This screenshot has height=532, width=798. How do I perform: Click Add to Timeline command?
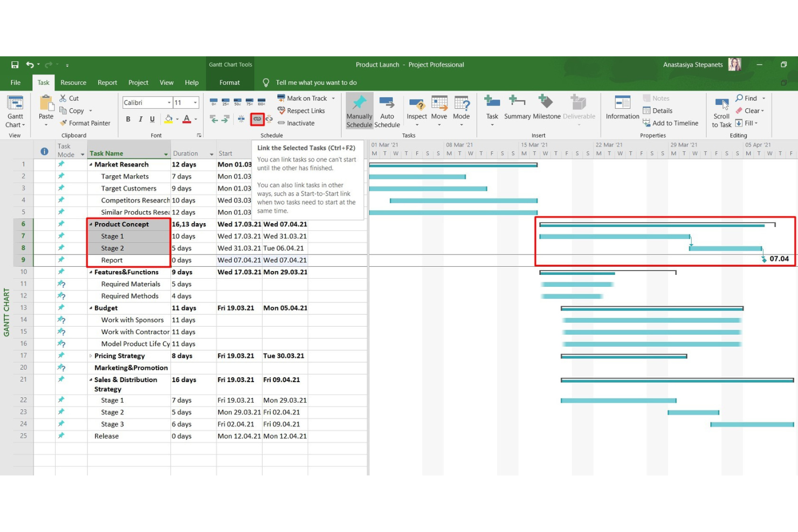(x=670, y=123)
